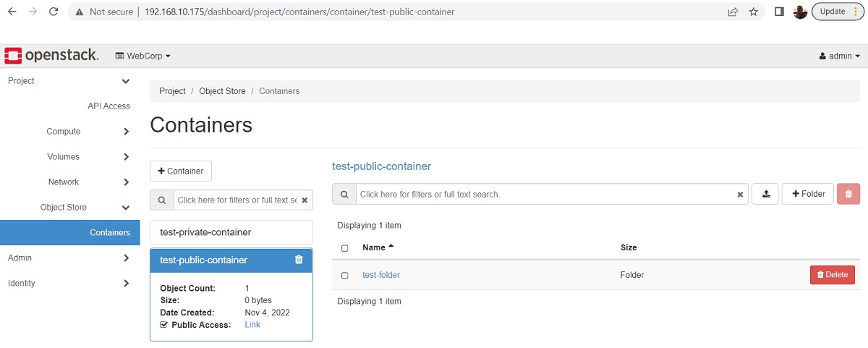The width and height of the screenshot is (868, 348).
Task: Click the Not secure warning icon
Action: [x=80, y=12]
